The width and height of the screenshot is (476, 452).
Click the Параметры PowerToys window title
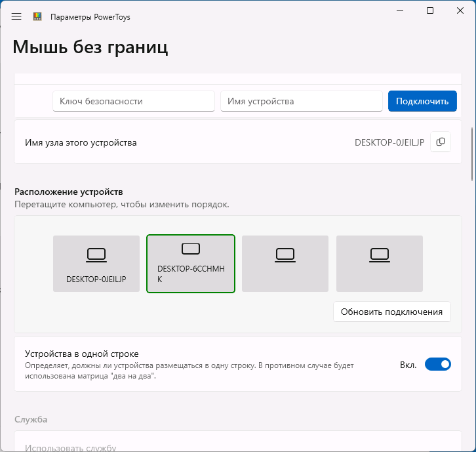(90, 17)
